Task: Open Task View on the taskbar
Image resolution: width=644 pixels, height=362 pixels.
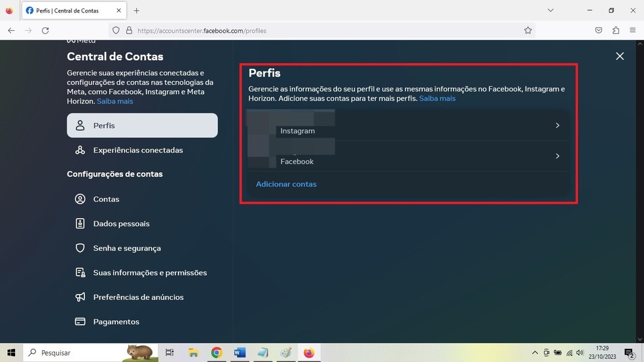Action: coord(170,353)
